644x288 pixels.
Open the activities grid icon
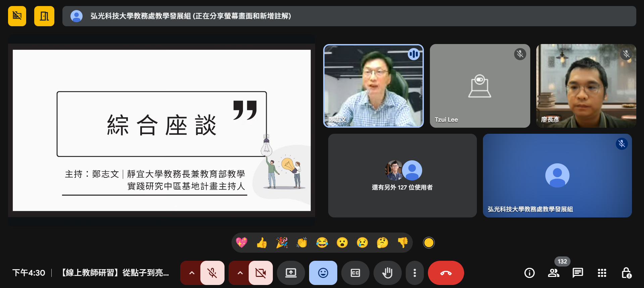[602, 273]
